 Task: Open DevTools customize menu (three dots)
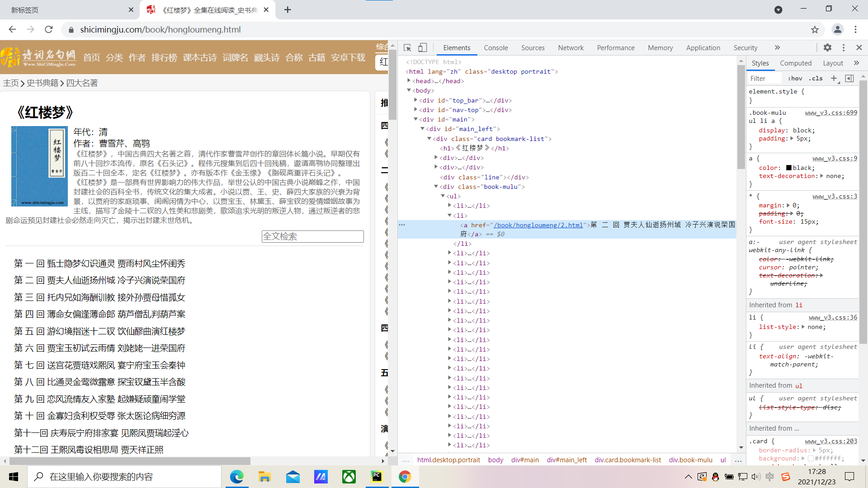tap(844, 47)
